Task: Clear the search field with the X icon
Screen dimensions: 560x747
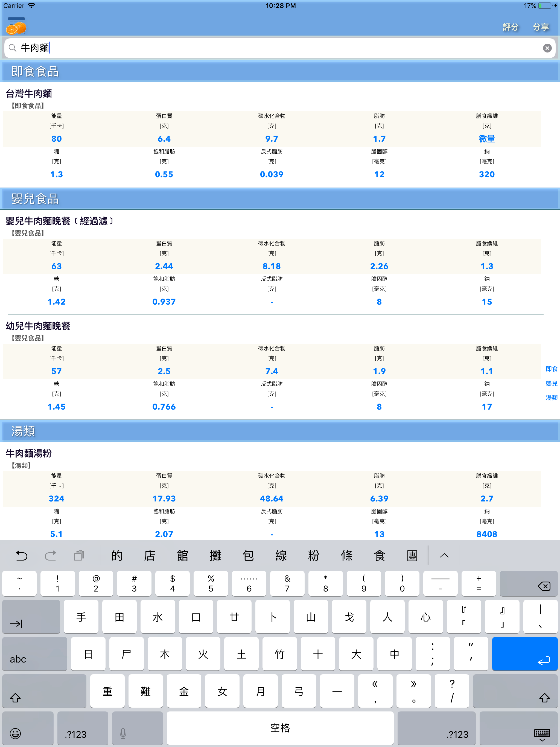Action: point(547,48)
